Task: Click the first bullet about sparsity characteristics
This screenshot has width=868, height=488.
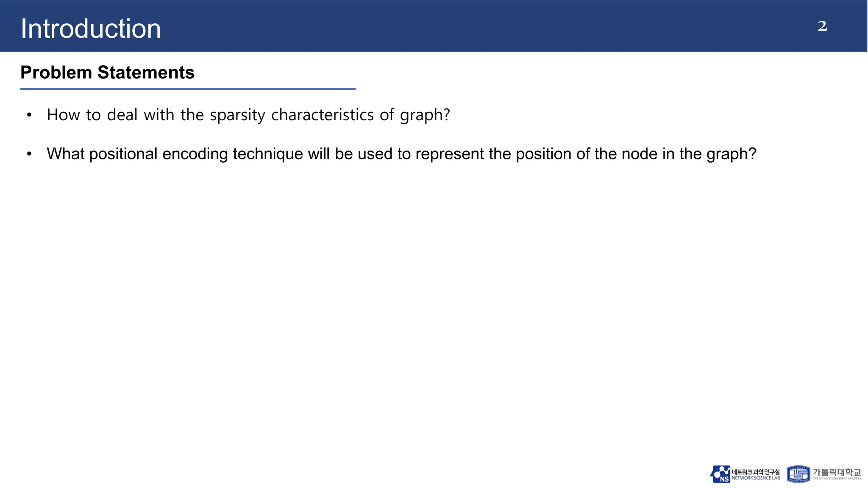Action: [248, 115]
